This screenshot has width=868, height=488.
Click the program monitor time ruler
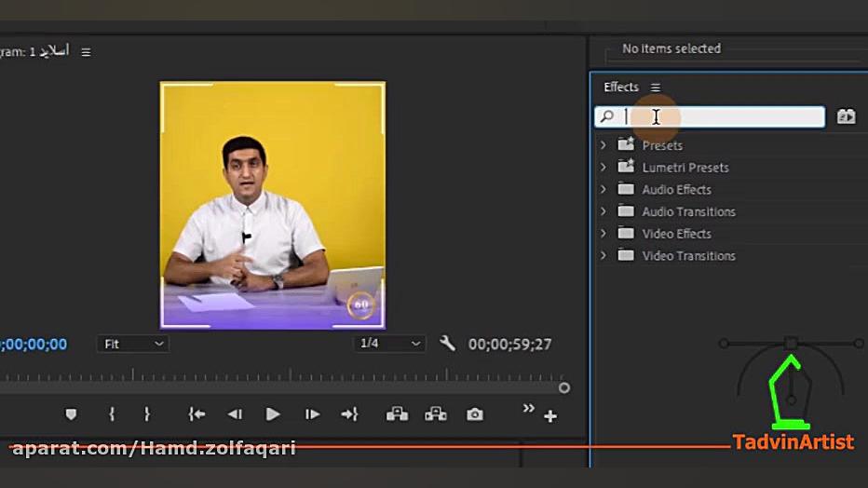pos(282,374)
